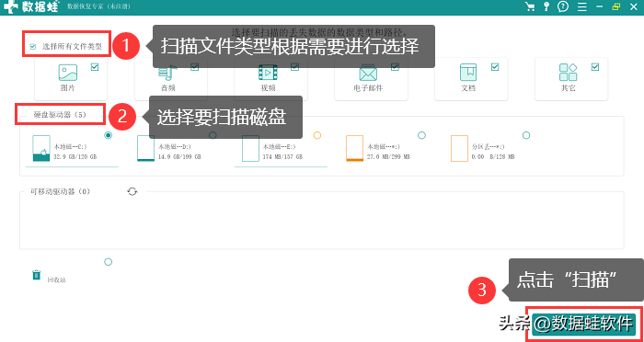Click the lost partition 128 MB drive icon
The width and height of the screenshot is (644, 342).
tap(460, 149)
